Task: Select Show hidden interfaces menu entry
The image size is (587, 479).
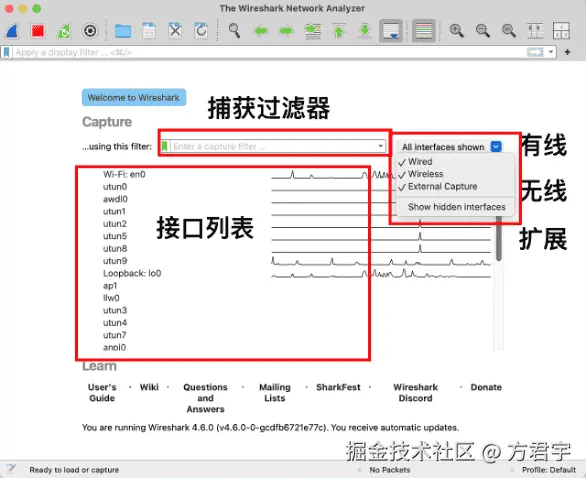Action: pos(457,207)
